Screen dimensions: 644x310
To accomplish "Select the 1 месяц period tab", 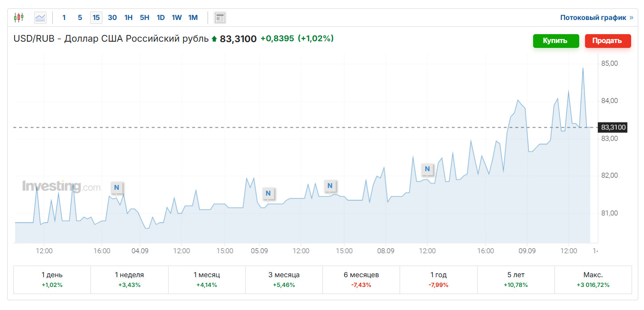I will click(x=207, y=279).
